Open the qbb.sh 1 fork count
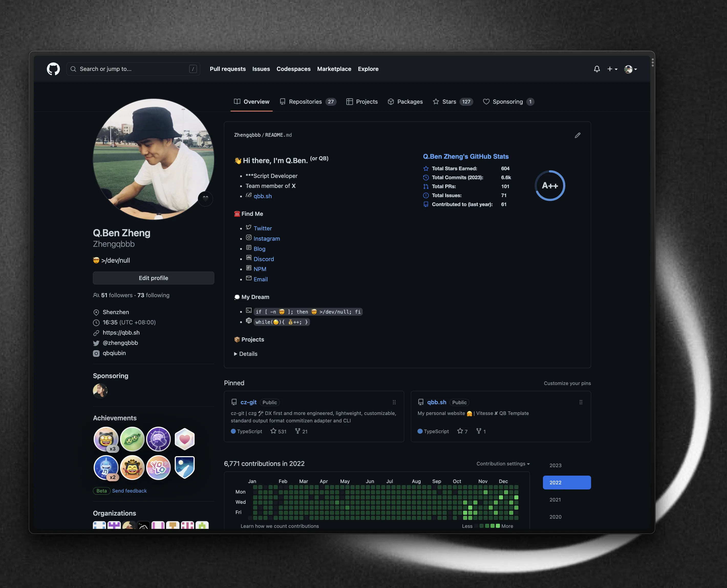Viewport: 727px width, 588px height. tap(481, 431)
